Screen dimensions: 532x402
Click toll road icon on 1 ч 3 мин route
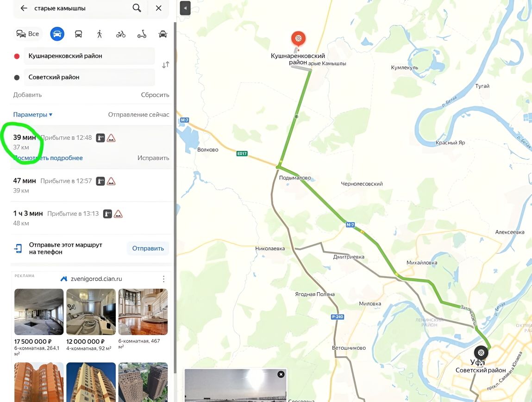click(x=107, y=214)
